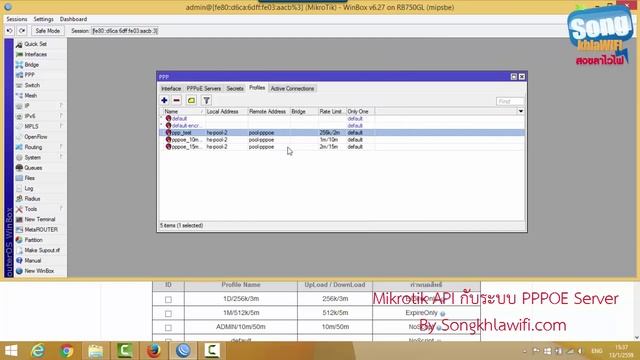Open Quick Set in WinBox sidebar
Image resolution: width=640 pixels, height=360 pixels.
[35, 44]
